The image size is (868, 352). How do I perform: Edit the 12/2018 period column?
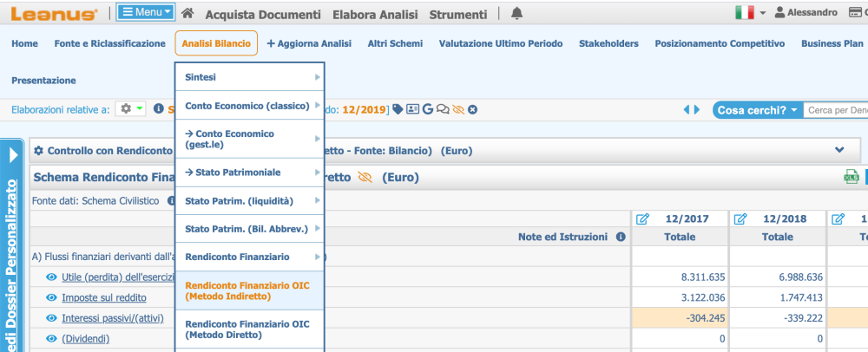pyautogui.click(x=741, y=219)
